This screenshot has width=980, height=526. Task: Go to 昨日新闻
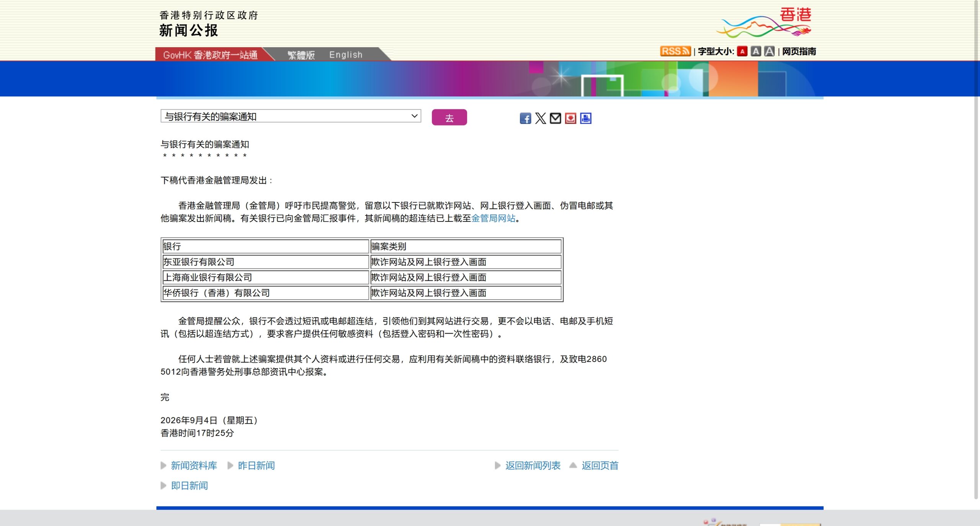click(x=256, y=466)
